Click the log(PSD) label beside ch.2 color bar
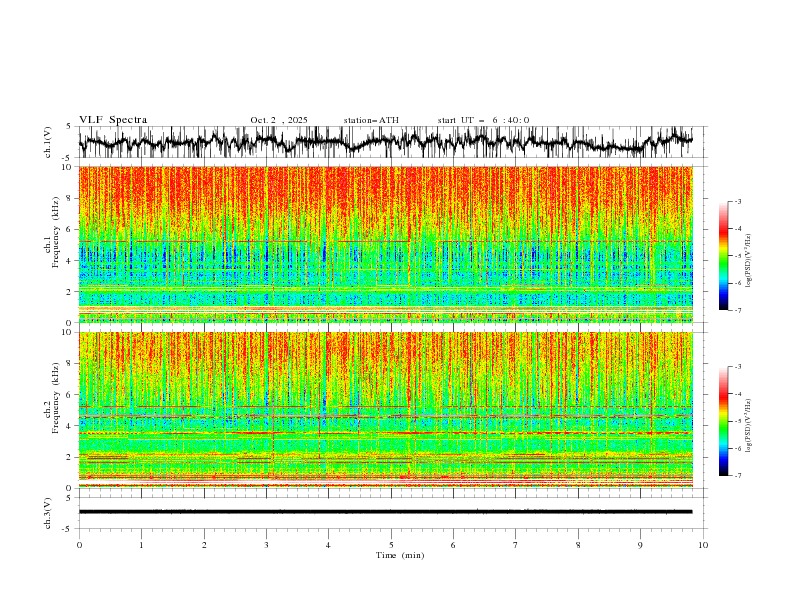The height and width of the screenshot is (612, 792). 749,426
